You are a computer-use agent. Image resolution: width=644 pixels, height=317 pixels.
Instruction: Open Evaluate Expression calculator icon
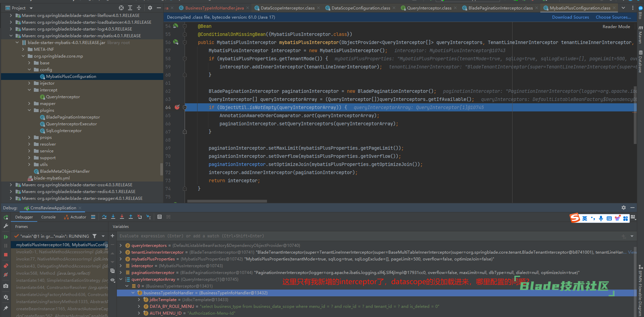click(160, 217)
